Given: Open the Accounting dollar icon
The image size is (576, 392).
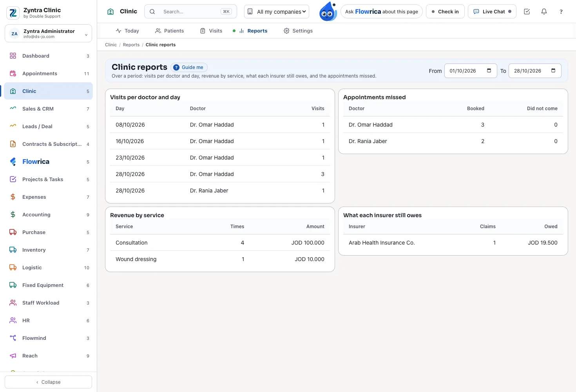Looking at the screenshot, I should click(x=13, y=215).
